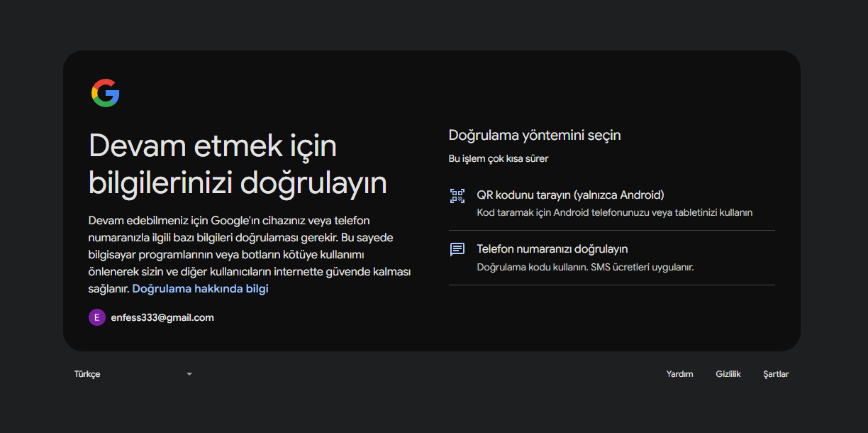This screenshot has width=868, height=433.
Task: Open the Doğrulama hakkında bilgi link
Action: point(201,289)
